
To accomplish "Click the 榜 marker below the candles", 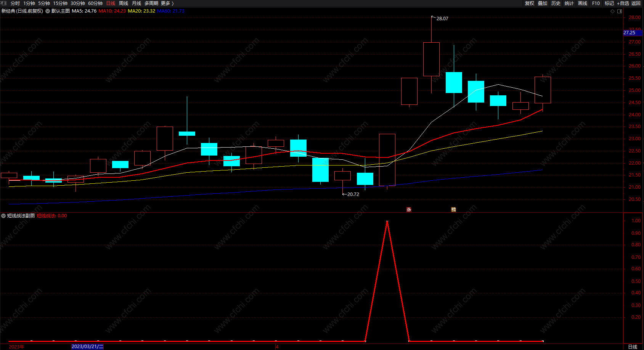I will pyautogui.click(x=453, y=210).
